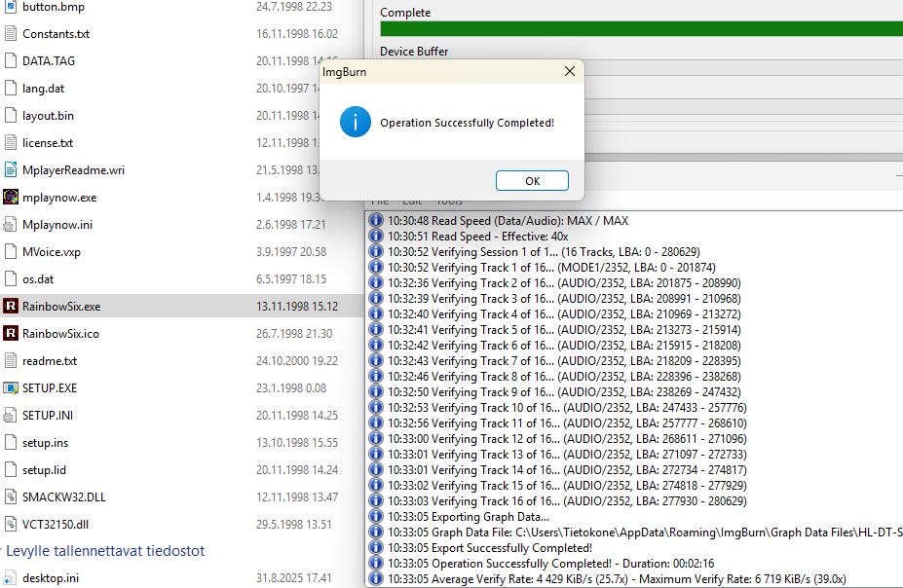Select the readme.txt file icon
This screenshot has height=588, width=903.
10,360
